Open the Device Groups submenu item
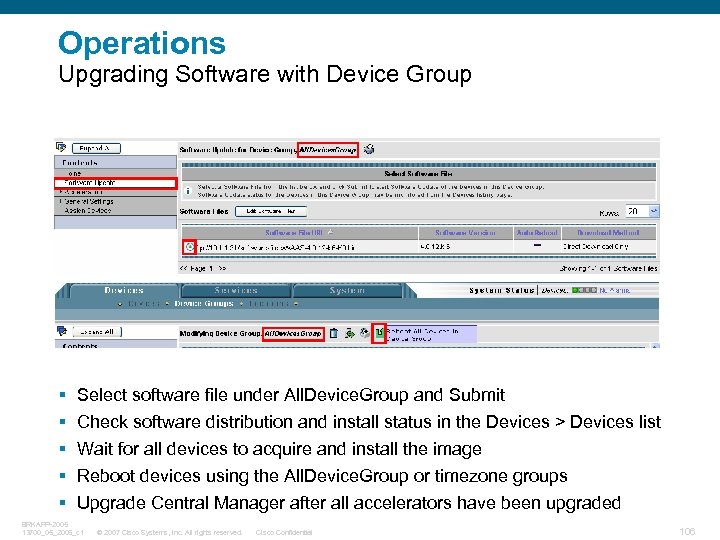The width and height of the screenshot is (720, 540). point(204,304)
